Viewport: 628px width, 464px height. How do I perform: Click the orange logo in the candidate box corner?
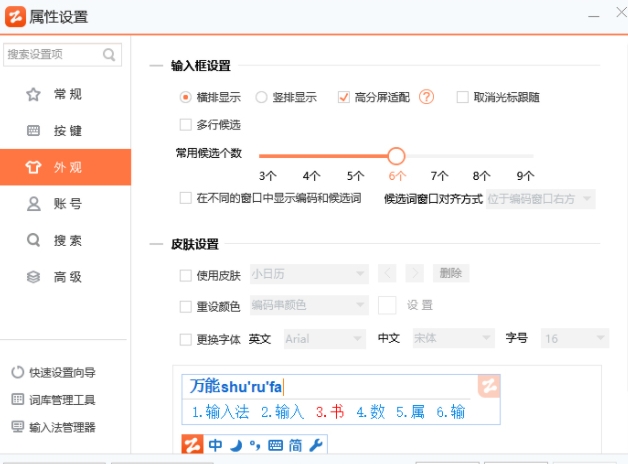click(488, 386)
